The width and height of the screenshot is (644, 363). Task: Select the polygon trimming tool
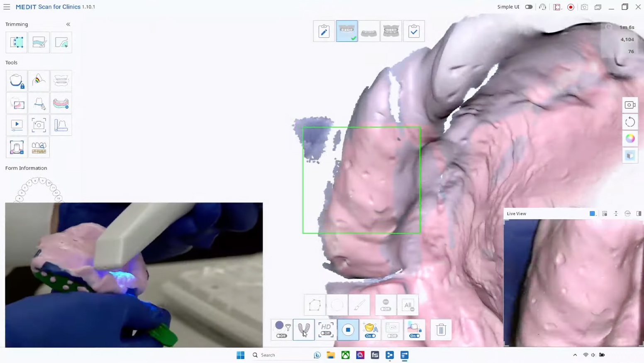(315, 305)
